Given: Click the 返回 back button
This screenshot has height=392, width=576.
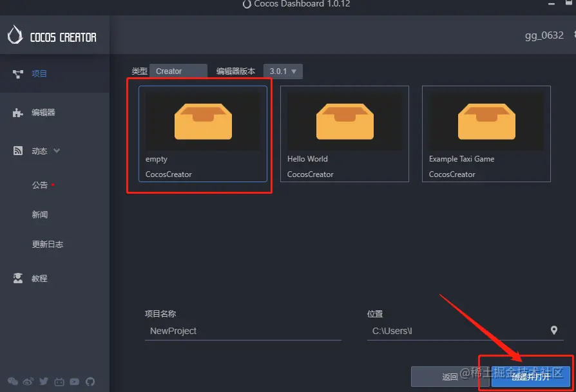Looking at the screenshot, I should point(450,377).
